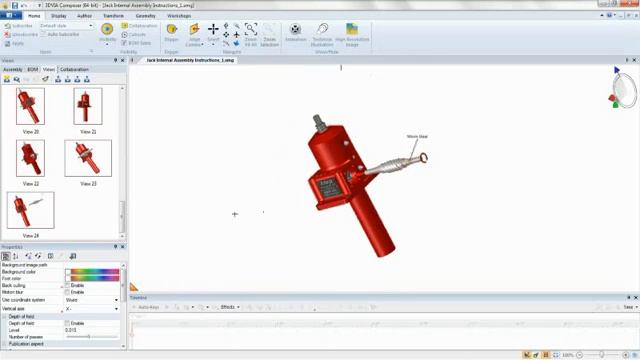Click the create view icon in Views toolbar
Screen dimensions: 640x360
pyautogui.click(x=7, y=79)
